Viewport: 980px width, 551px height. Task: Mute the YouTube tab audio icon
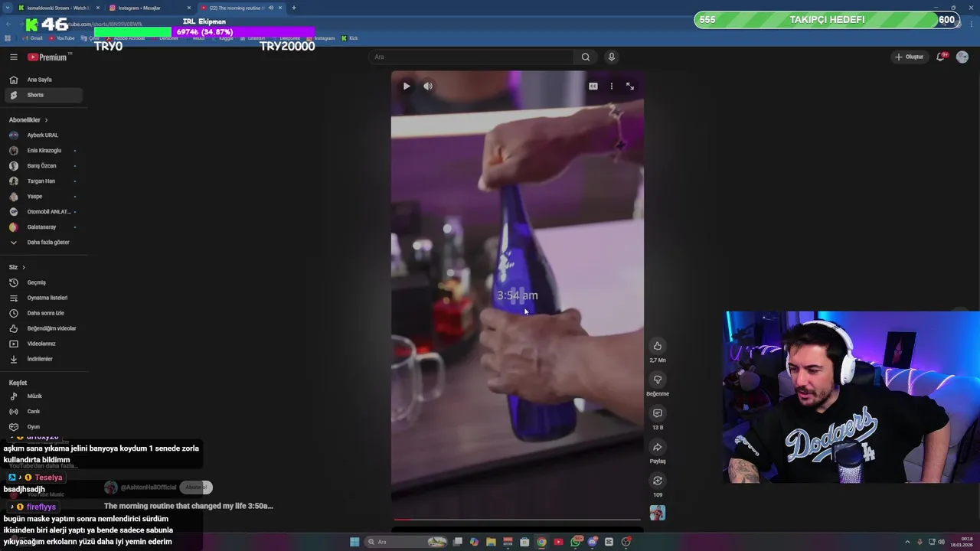(270, 8)
